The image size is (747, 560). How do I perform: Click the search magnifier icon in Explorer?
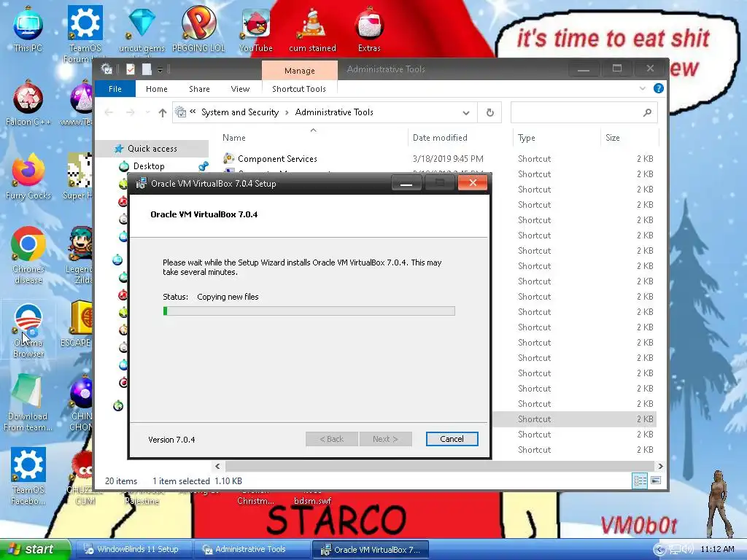[x=647, y=112]
